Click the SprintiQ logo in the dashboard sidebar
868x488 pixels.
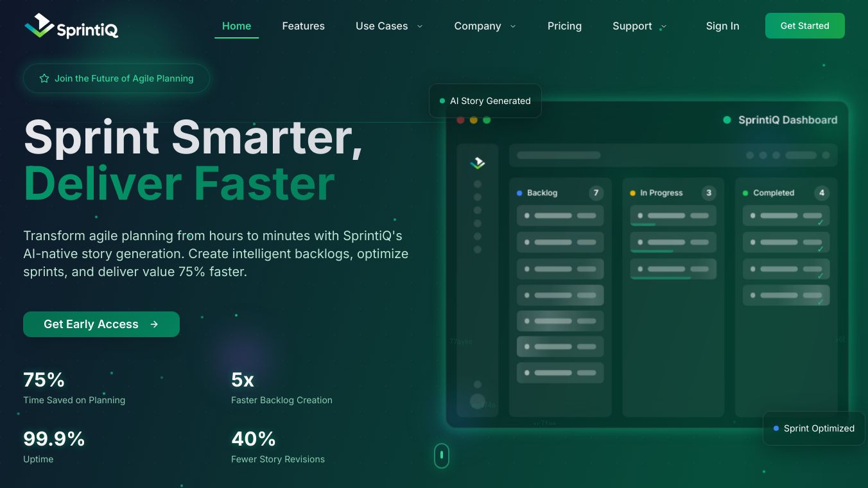pos(477,164)
